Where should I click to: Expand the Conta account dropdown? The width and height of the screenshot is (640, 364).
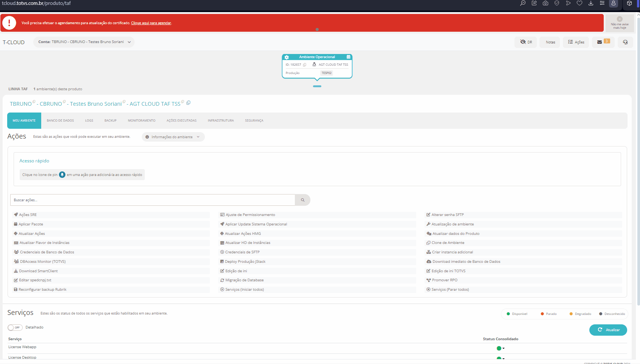point(84,42)
